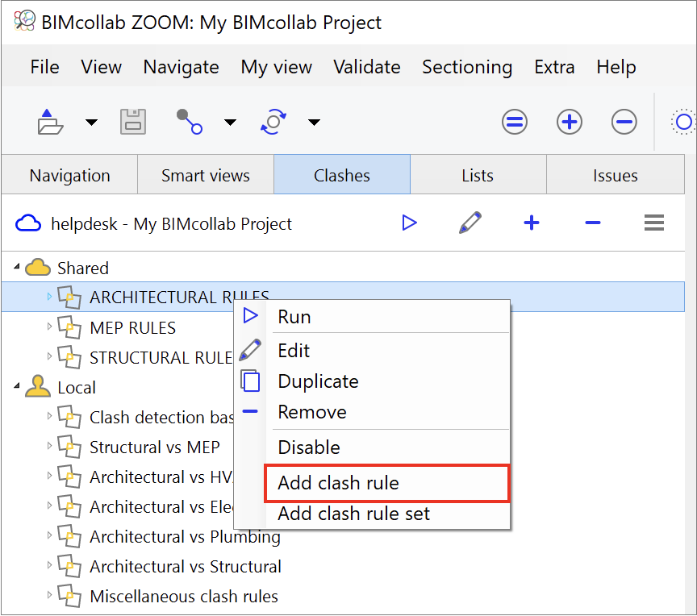
Task: Open the Help menu
Action: pyautogui.click(x=616, y=67)
